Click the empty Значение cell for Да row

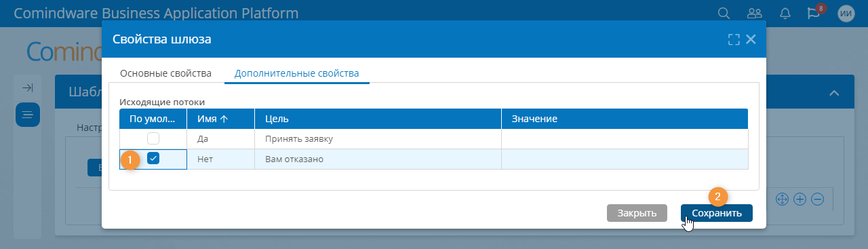[x=625, y=139]
